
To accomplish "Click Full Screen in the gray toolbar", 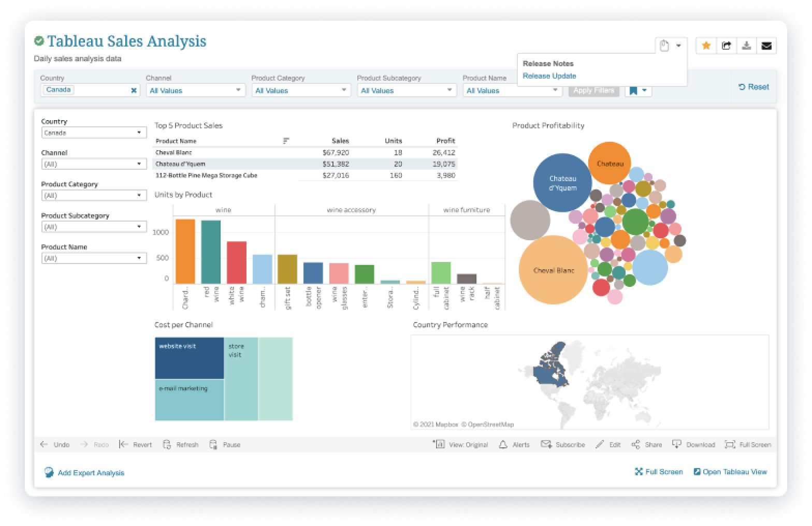I will pyautogui.click(x=748, y=445).
